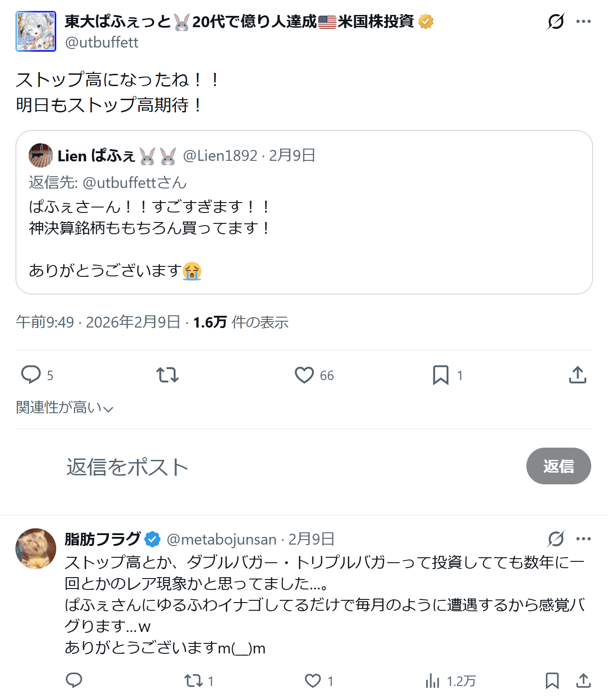Repost the main post
608x700 pixels.
pos(167,375)
